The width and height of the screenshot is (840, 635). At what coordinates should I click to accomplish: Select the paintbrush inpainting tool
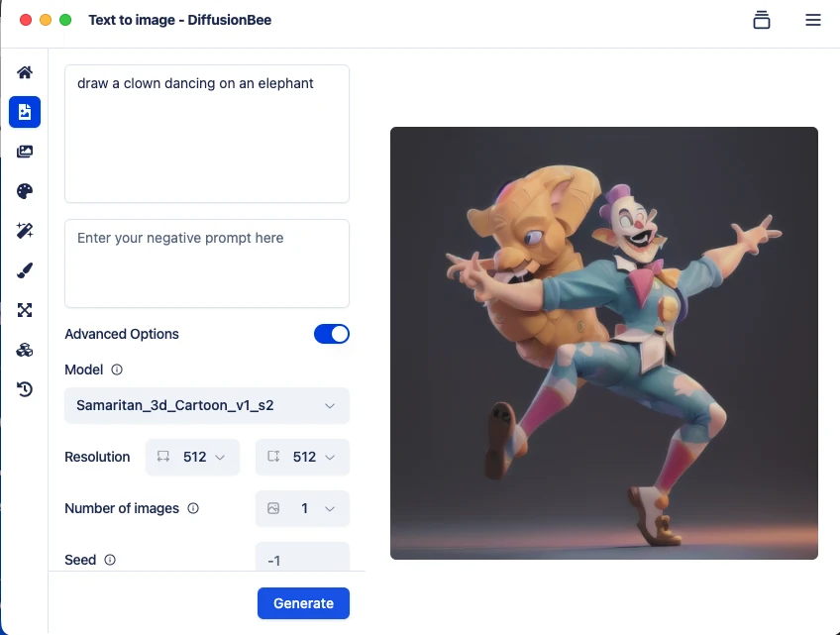point(25,270)
